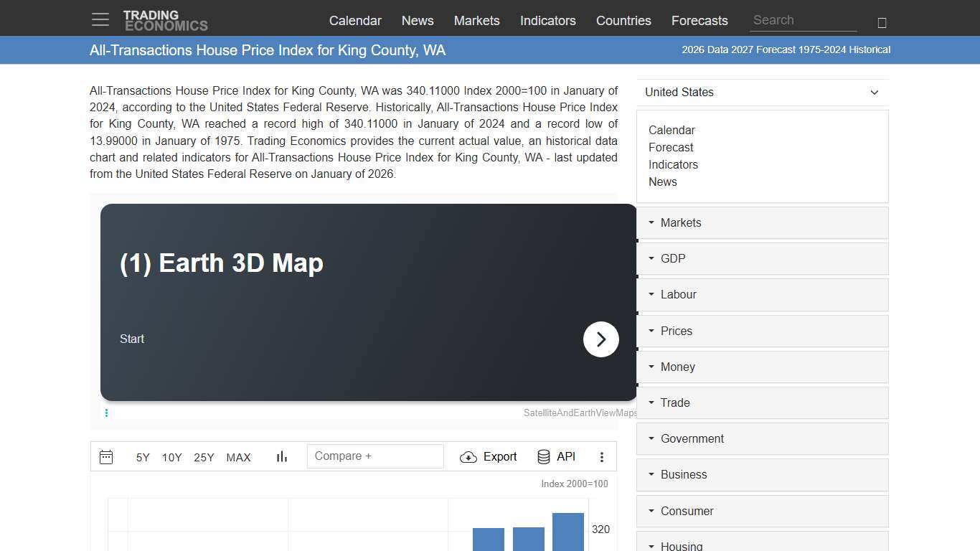Click the Forecast link in sidebar
980x551 pixels.
[671, 148]
